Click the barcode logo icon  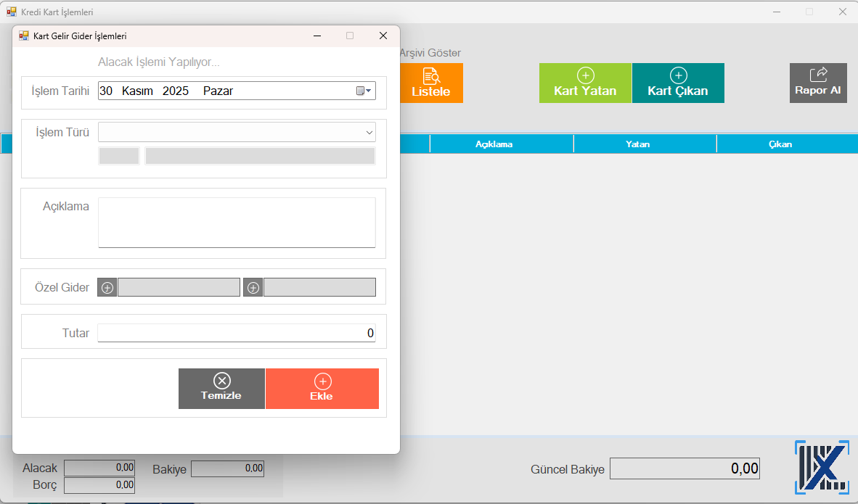click(x=822, y=468)
